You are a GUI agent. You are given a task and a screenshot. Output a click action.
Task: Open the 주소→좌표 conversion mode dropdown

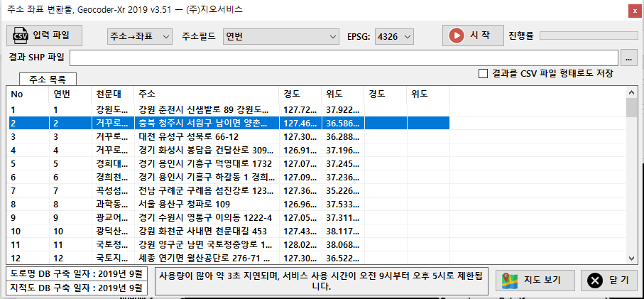(139, 36)
